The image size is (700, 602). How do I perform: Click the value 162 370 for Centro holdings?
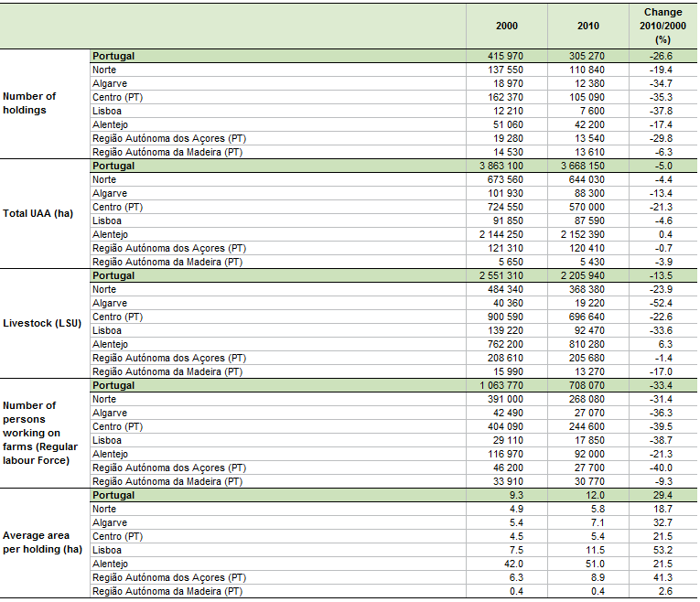point(505,97)
